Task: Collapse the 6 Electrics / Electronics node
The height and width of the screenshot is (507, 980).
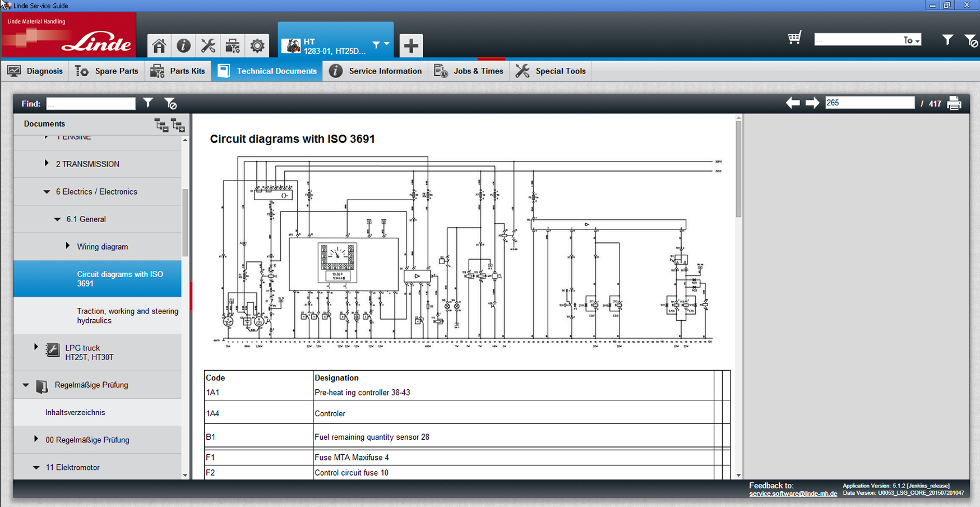Action: pyautogui.click(x=47, y=192)
